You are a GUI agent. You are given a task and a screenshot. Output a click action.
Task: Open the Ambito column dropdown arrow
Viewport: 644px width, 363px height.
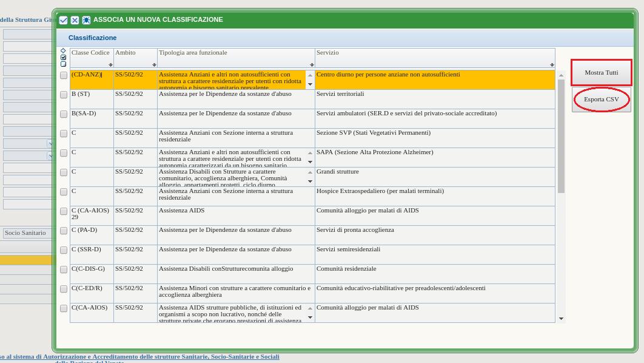(x=154, y=65)
